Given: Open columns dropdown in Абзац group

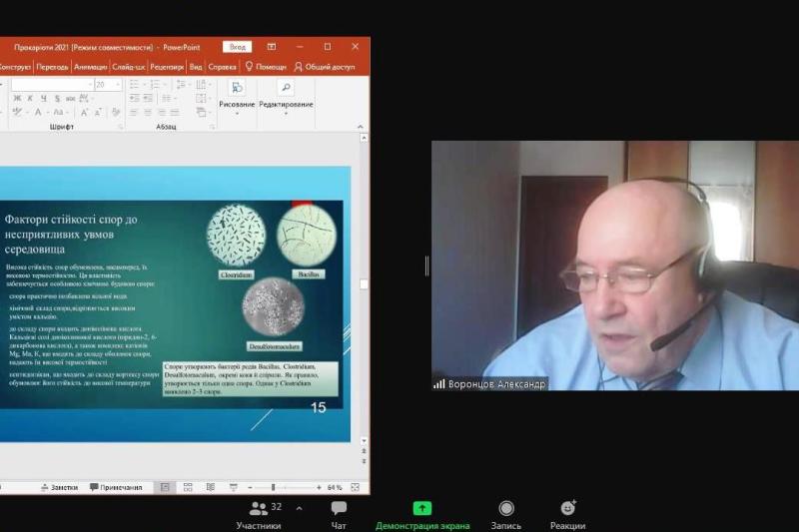Looking at the screenshot, I should tap(167, 98).
